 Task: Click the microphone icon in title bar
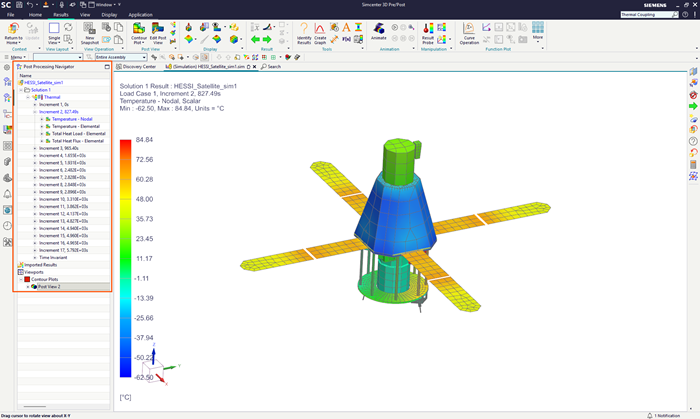pos(62,4)
